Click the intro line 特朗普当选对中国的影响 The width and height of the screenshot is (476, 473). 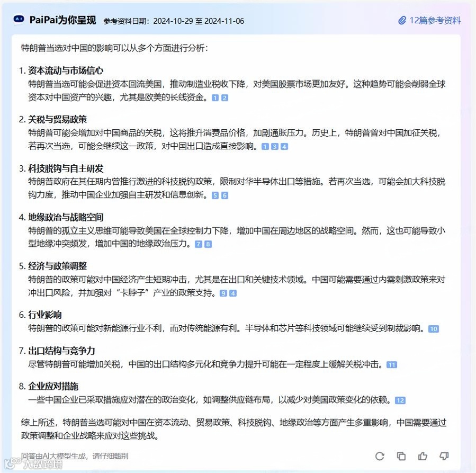114,48
